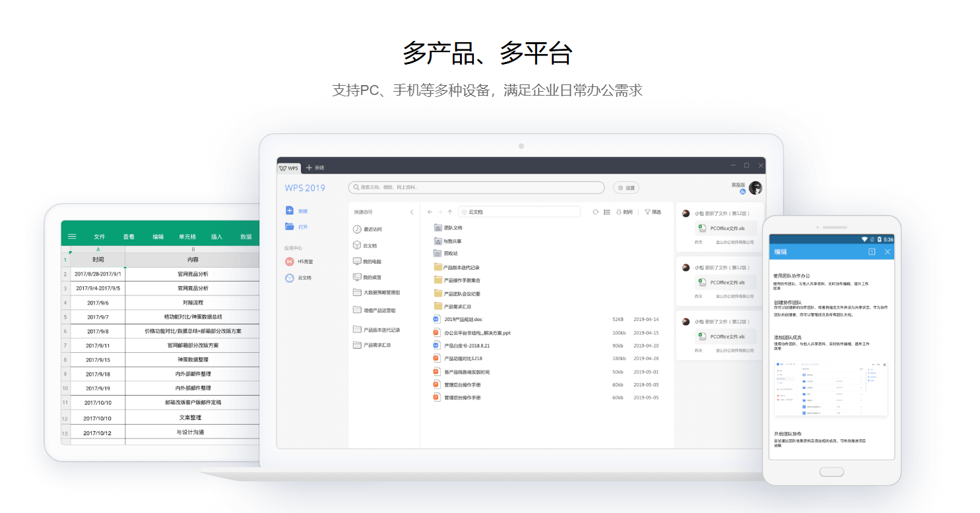Click the 打开 open button
The width and height of the screenshot is (980, 513).
pos(299,226)
